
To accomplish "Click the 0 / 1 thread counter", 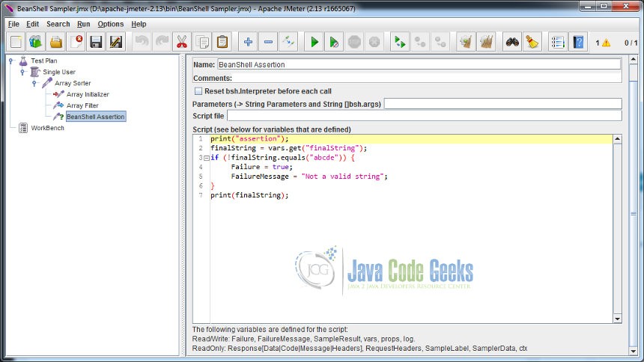I will 631,43.
